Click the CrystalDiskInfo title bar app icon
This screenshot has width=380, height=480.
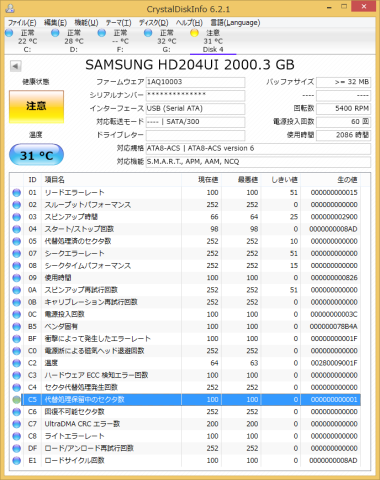tap(11, 8)
